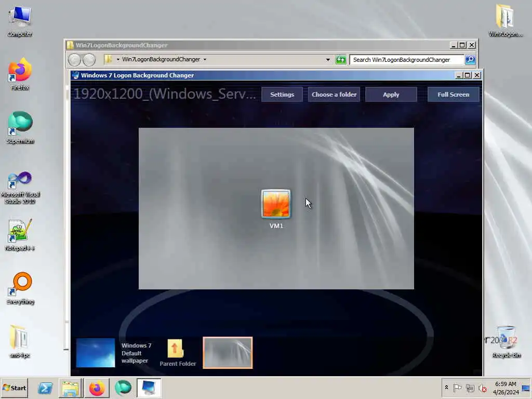Select the sm64 pc folder on desktop
The height and width of the screenshot is (399, 532).
[x=20, y=341]
